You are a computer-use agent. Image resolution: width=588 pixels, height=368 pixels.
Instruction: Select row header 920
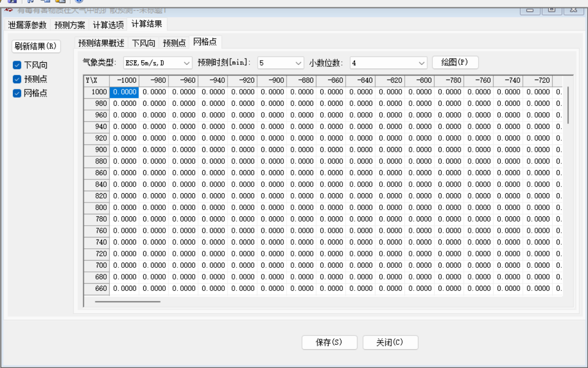coord(97,138)
